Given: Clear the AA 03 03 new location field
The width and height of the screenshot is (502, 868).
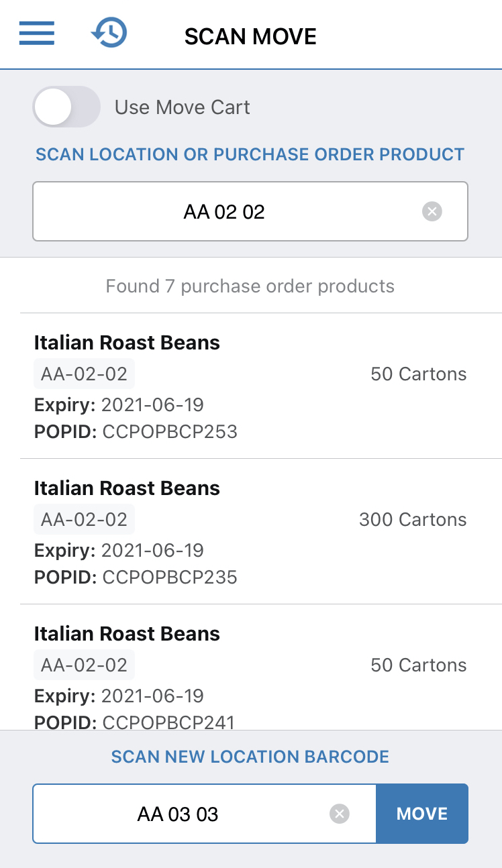Looking at the screenshot, I should (340, 814).
